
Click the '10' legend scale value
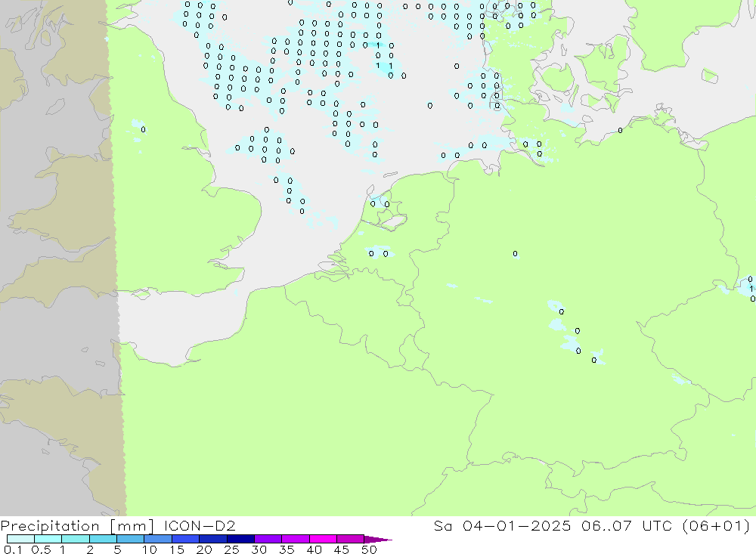[x=150, y=549]
